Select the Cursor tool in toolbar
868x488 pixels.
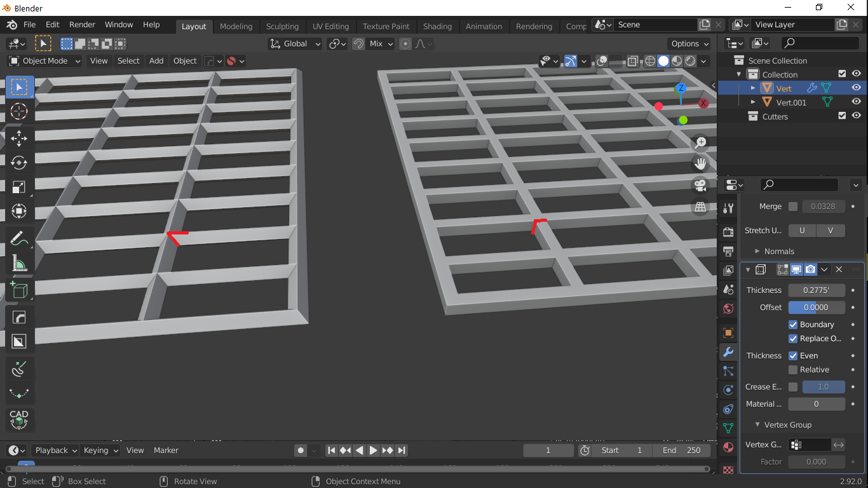pos(19,112)
